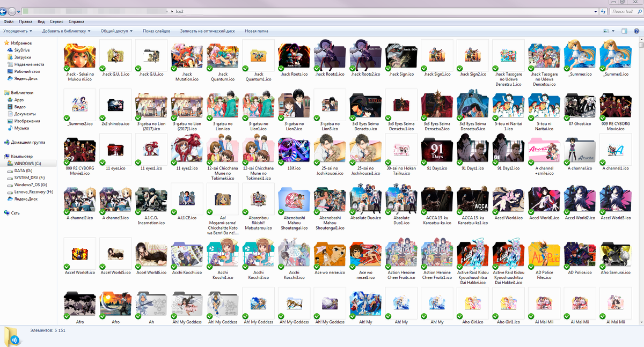The image size is (644, 347).
Task: Open the Сервис menu
Action: point(56,22)
